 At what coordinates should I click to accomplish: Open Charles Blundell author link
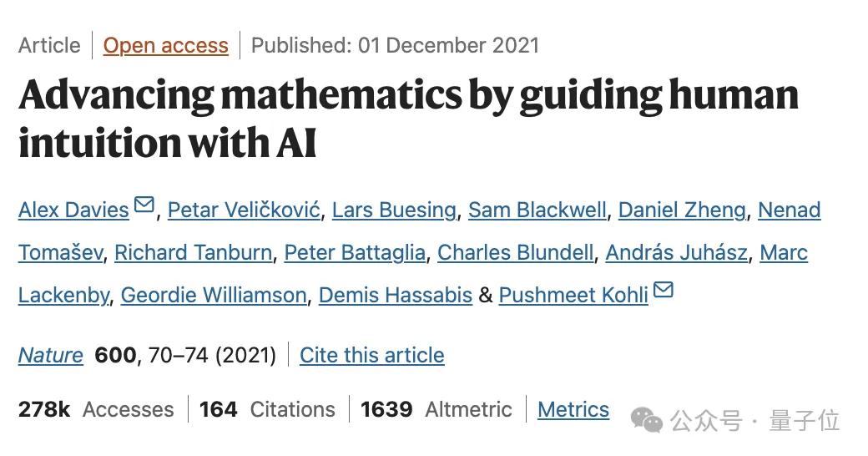516,253
